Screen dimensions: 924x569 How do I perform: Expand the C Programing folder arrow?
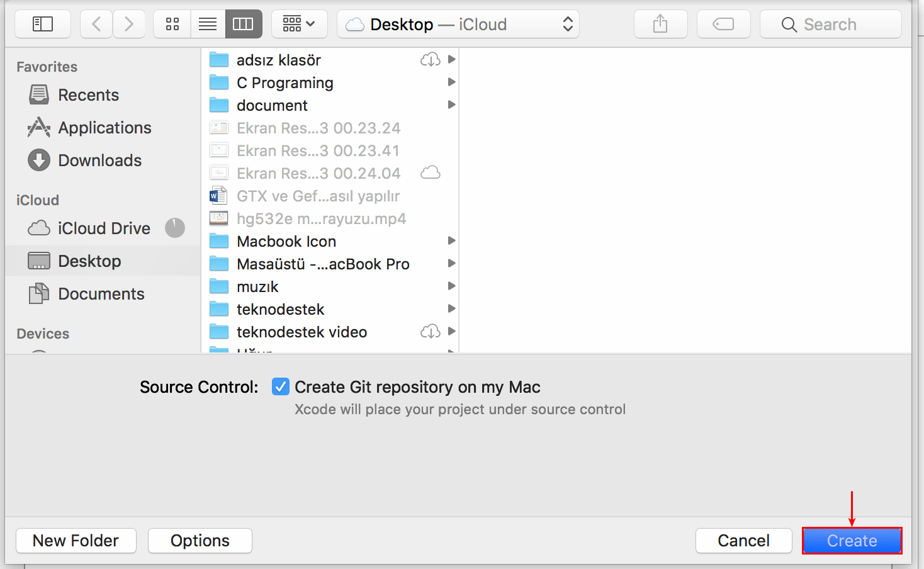click(x=451, y=82)
